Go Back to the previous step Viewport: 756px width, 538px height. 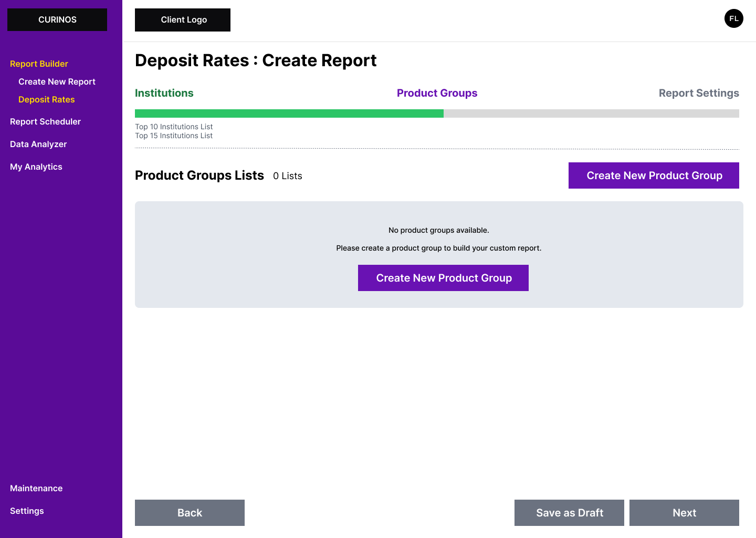(x=190, y=513)
